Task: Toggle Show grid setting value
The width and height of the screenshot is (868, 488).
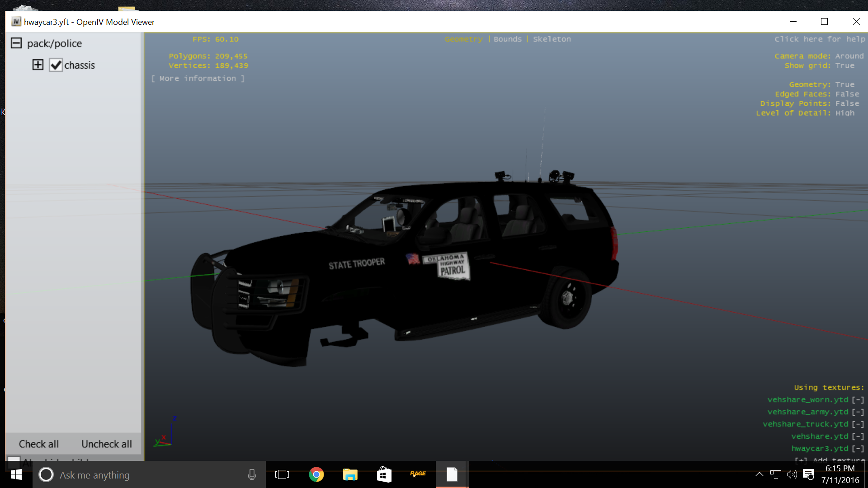Action: coord(844,66)
